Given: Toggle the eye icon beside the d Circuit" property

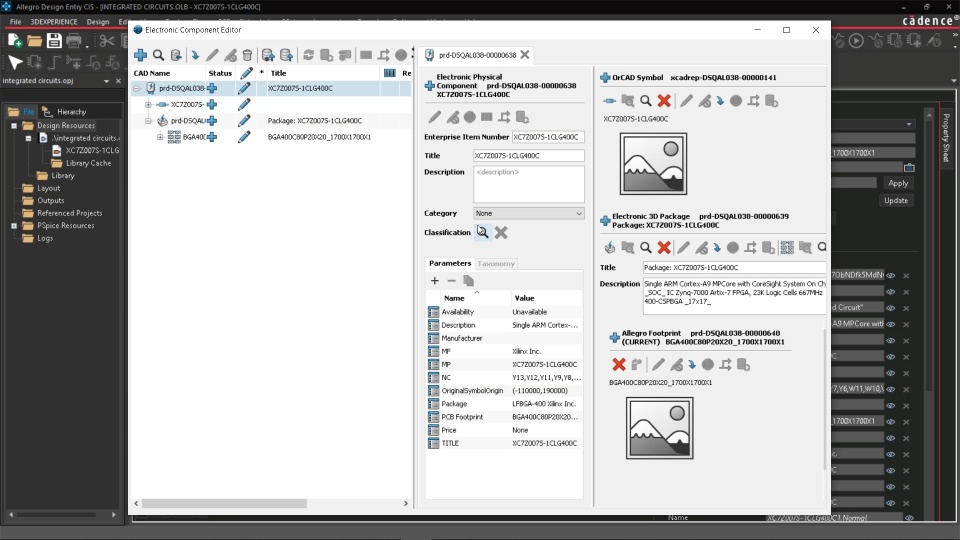Looking at the screenshot, I should (x=891, y=308).
